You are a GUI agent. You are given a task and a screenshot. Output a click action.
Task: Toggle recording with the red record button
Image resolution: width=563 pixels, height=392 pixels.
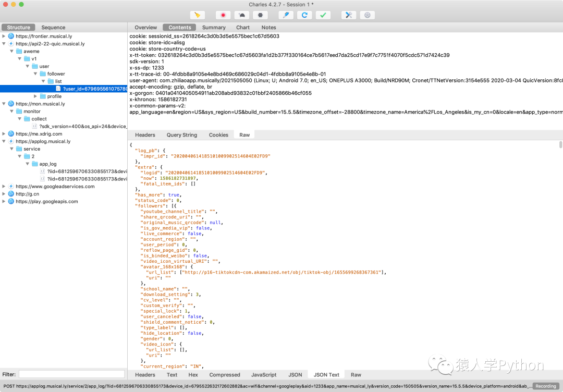point(223,15)
